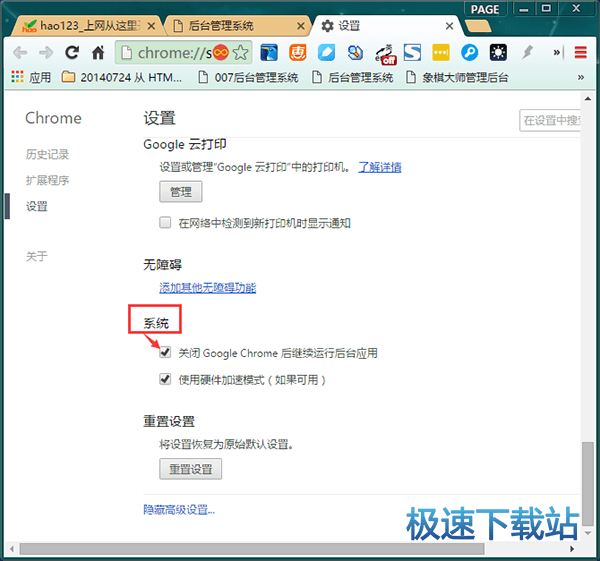Click inside the settings search box
This screenshot has height=561, width=600.
coord(551,120)
